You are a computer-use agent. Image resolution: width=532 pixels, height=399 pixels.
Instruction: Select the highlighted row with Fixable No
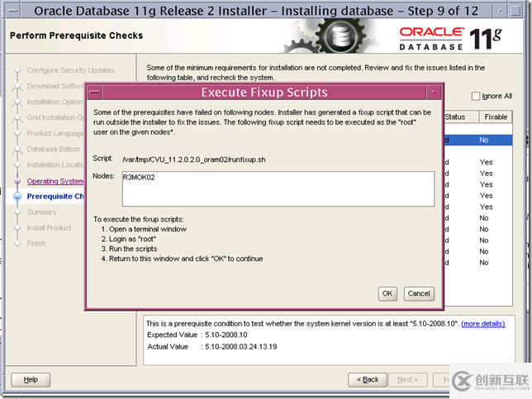[x=478, y=140]
